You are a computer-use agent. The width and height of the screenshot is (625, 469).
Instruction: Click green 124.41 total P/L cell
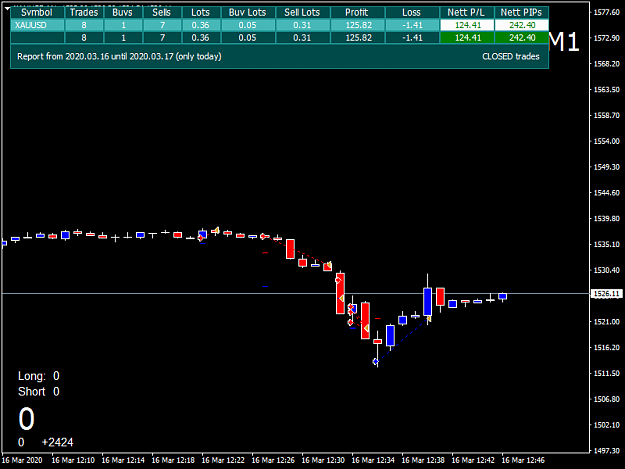click(x=467, y=38)
